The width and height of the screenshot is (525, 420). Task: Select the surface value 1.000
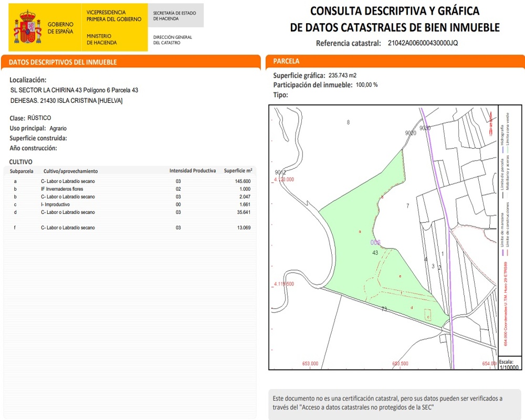245,189
